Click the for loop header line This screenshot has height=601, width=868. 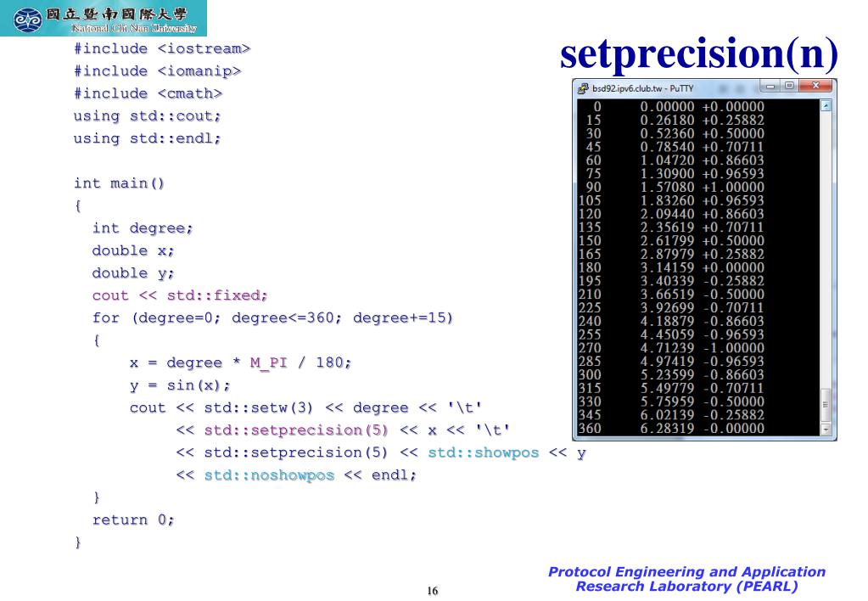click(x=272, y=318)
